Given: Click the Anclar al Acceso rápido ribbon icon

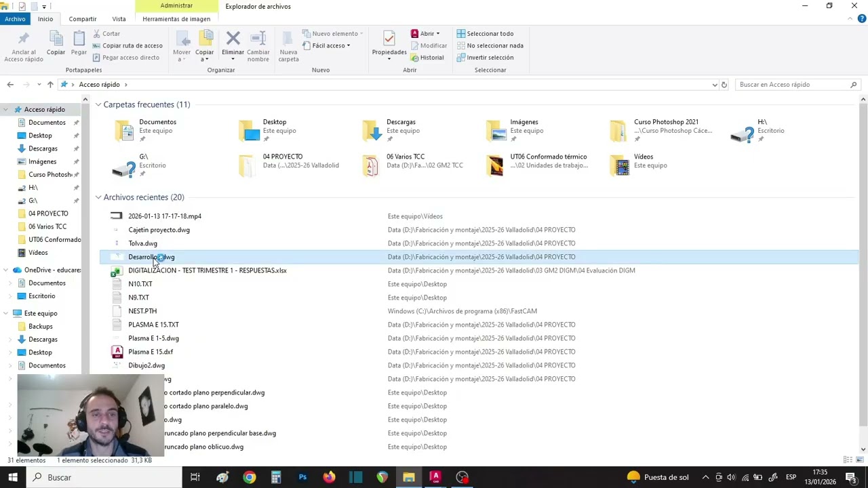Looking at the screenshot, I should (24, 46).
